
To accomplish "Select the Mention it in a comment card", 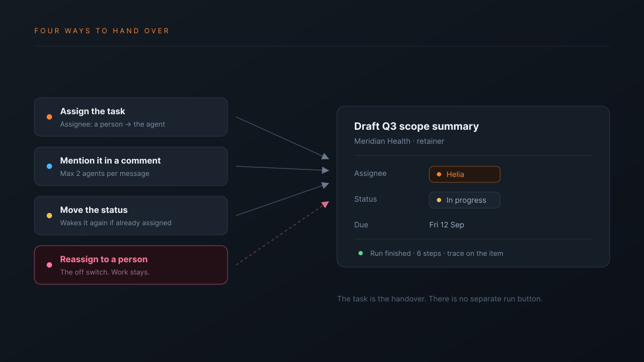I will pyautogui.click(x=131, y=166).
